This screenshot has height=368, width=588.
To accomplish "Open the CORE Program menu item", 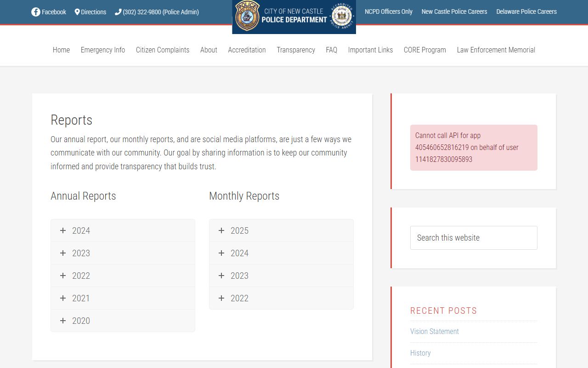I will point(425,50).
